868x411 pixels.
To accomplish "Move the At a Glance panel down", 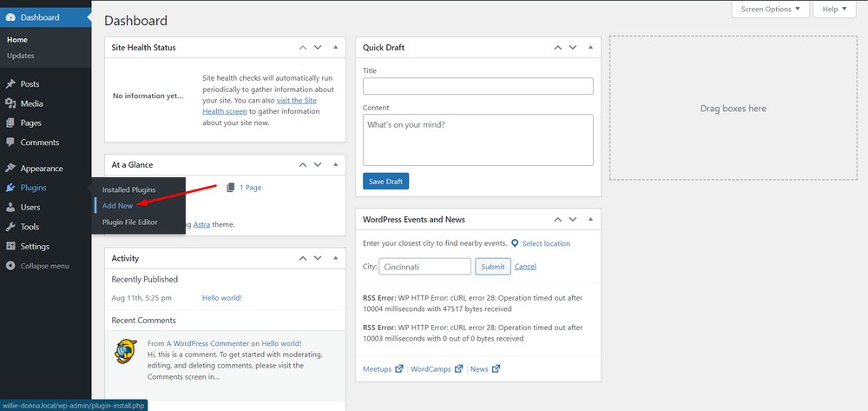I will click(318, 165).
